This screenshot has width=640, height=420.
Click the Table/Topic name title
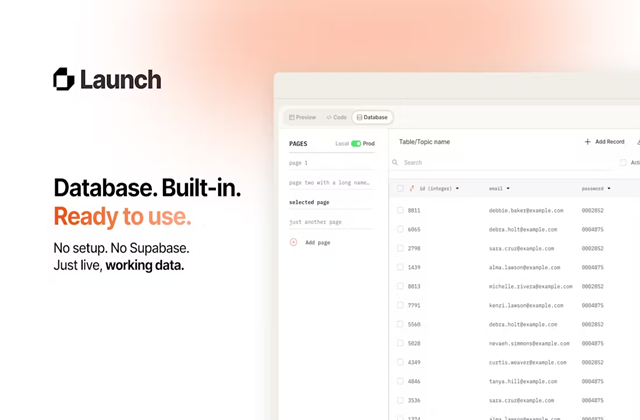click(x=424, y=142)
